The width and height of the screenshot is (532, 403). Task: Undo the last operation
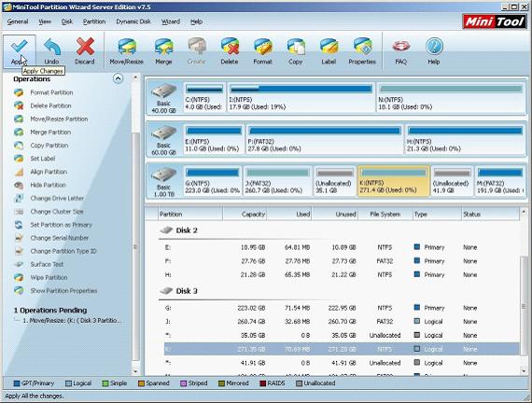tap(51, 51)
